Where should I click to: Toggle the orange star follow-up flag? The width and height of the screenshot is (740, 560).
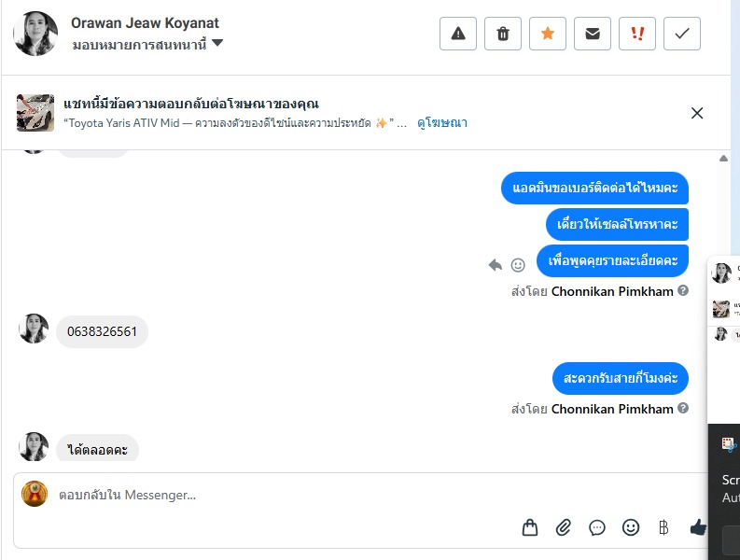[x=548, y=34]
